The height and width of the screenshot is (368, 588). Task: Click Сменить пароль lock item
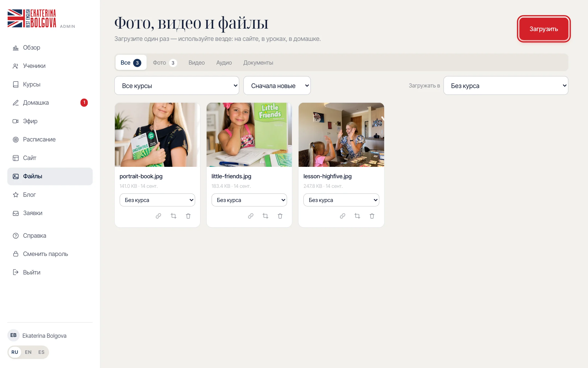(x=50, y=254)
